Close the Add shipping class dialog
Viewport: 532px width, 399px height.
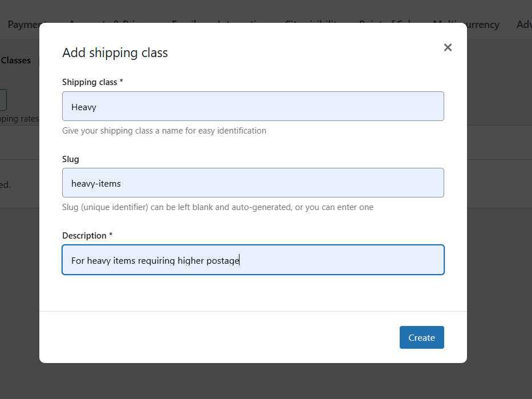pyautogui.click(x=448, y=47)
